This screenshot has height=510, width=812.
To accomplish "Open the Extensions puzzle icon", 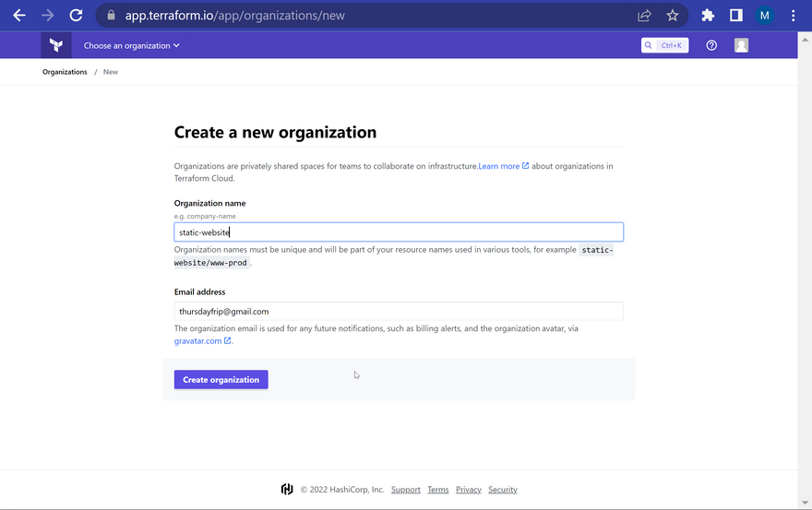I will coord(708,16).
